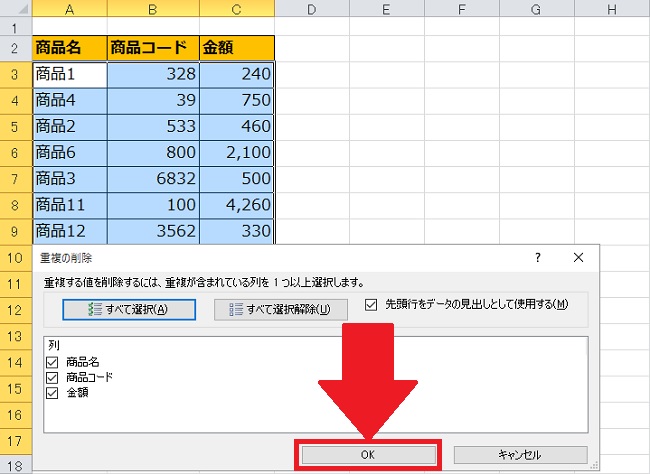Select row 7 header
650x474 pixels.
click(16, 179)
